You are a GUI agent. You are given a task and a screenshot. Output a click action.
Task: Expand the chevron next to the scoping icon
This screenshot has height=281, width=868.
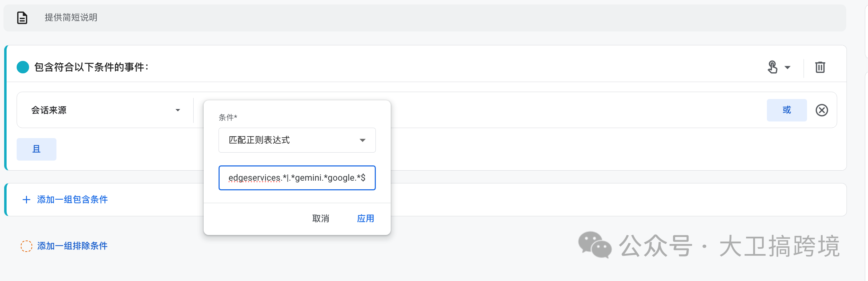[x=787, y=67]
